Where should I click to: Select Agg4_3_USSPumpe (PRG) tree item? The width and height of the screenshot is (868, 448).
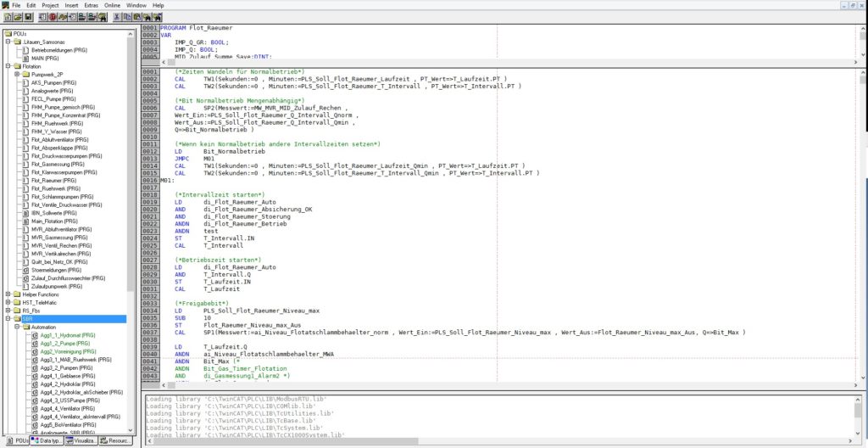click(70, 400)
